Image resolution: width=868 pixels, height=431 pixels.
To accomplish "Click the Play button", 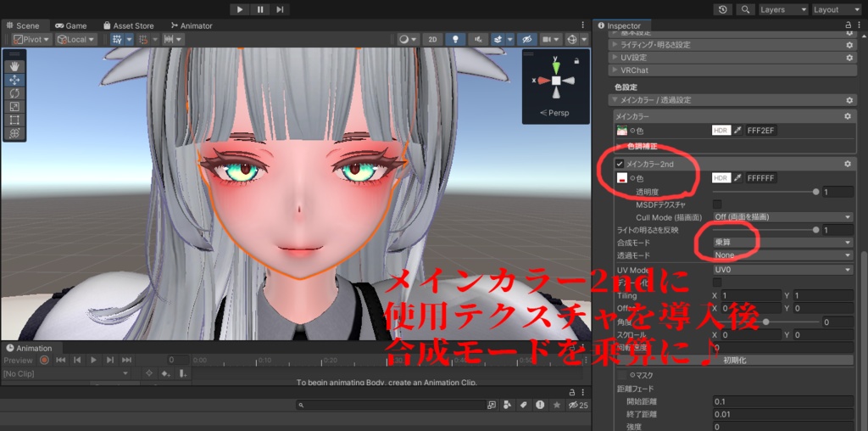I will [240, 9].
